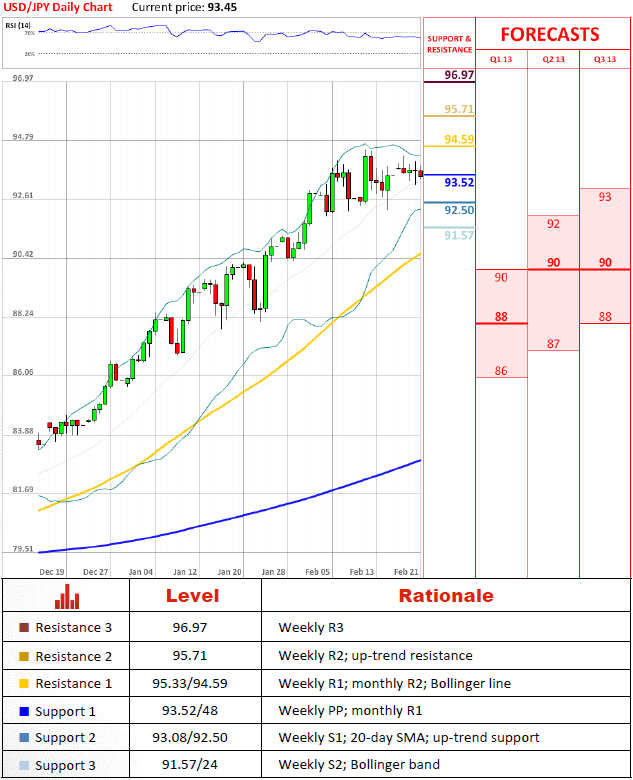Click the FORECASTS heading
Image resolution: width=633 pixels, height=780 pixels.
click(x=550, y=34)
